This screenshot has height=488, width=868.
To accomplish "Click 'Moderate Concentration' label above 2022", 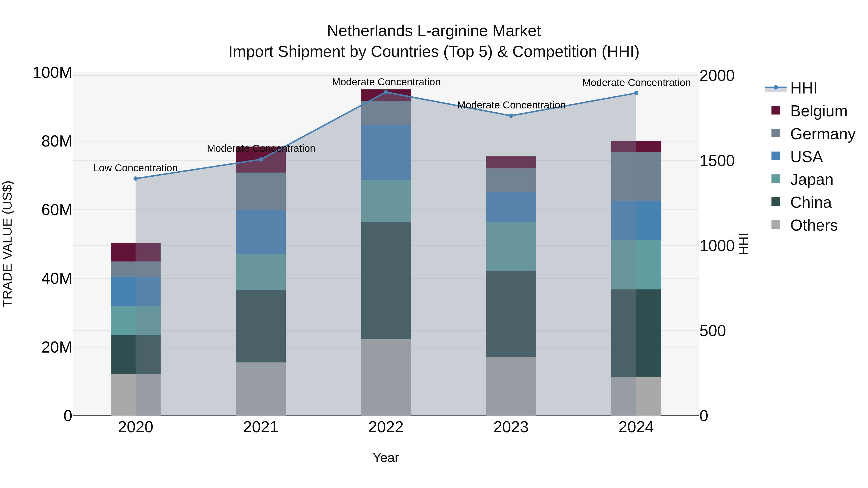I will pyautogui.click(x=386, y=82).
